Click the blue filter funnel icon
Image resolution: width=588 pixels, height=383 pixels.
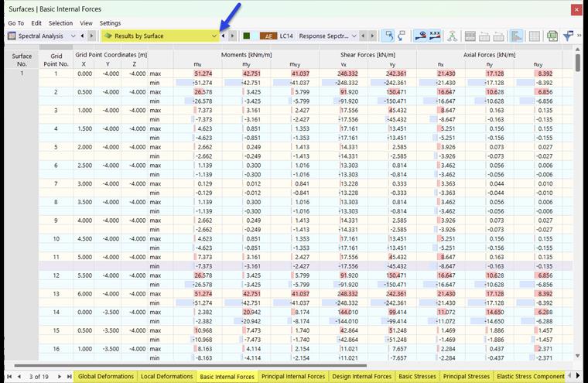(x=568, y=36)
